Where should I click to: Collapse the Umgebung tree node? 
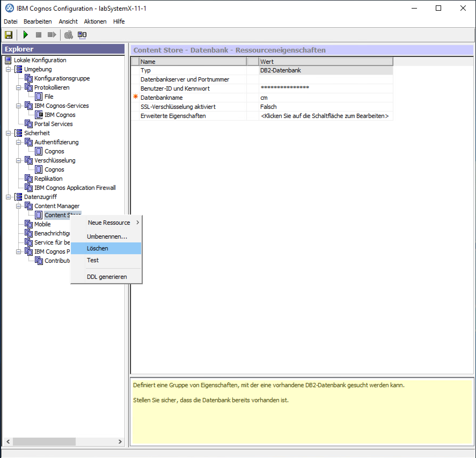(x=9, y=69)
